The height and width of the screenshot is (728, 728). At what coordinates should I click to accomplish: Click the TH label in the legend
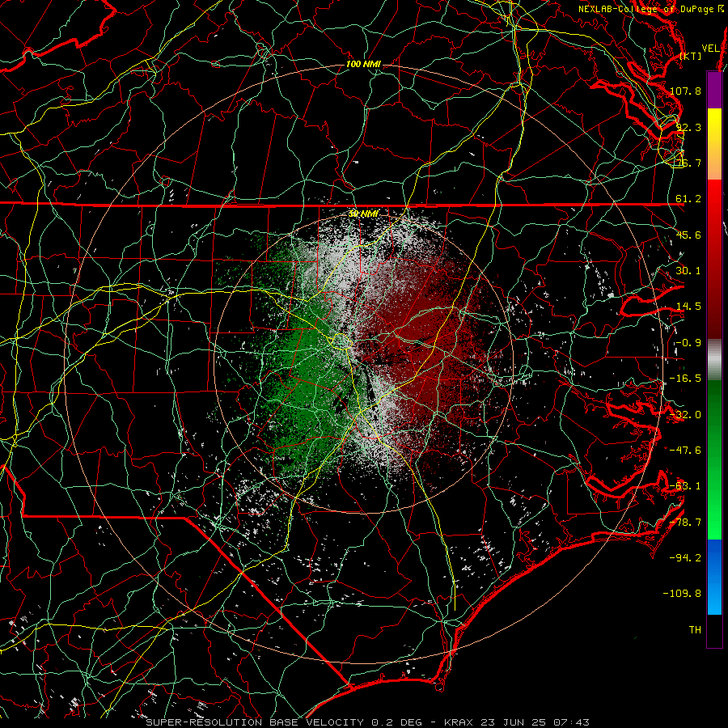pyautogui.click(x=695, y=630)
